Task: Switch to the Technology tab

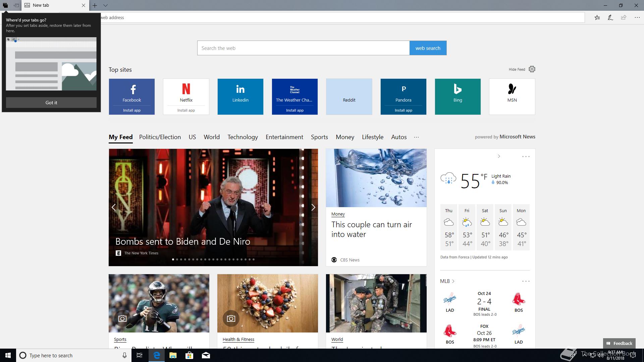Action: pos(243,137)
